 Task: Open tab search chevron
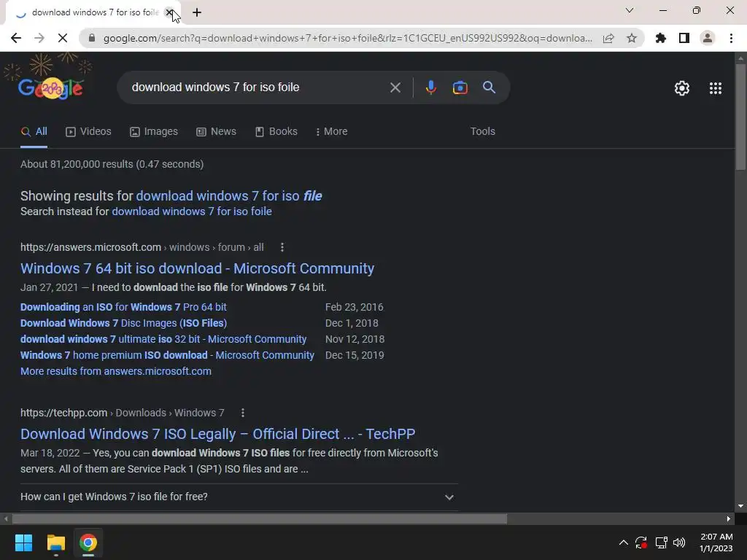pos(630,10)
